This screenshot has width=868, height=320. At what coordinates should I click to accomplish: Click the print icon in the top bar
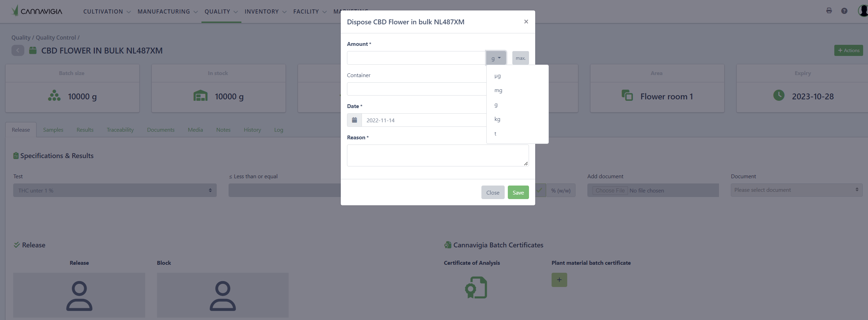pos(829,11)
